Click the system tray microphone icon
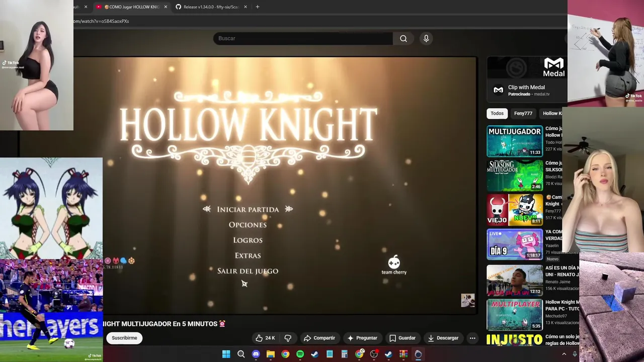 pyautogui.click(x=575, y=354)
